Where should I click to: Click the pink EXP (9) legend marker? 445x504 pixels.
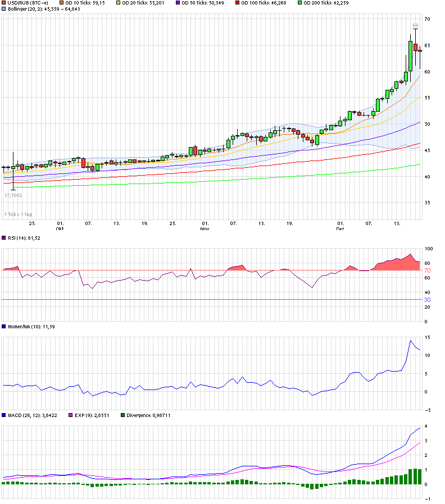[x=70, y=415]
